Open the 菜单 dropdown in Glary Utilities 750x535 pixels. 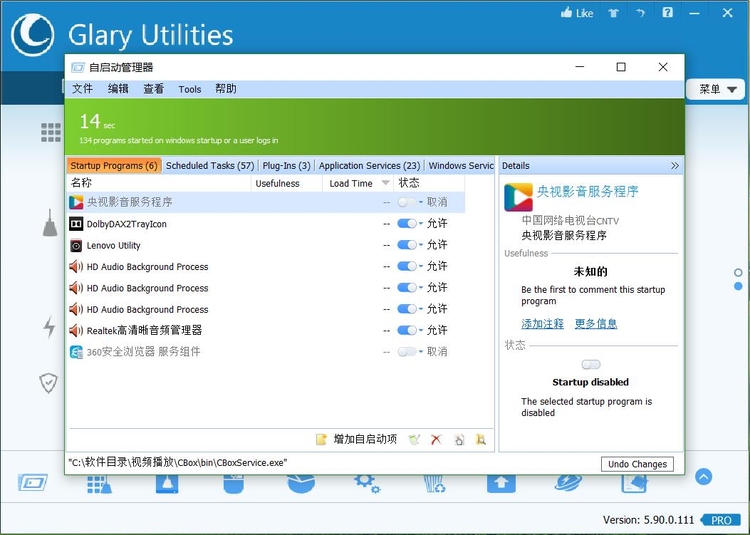(716, 89)
